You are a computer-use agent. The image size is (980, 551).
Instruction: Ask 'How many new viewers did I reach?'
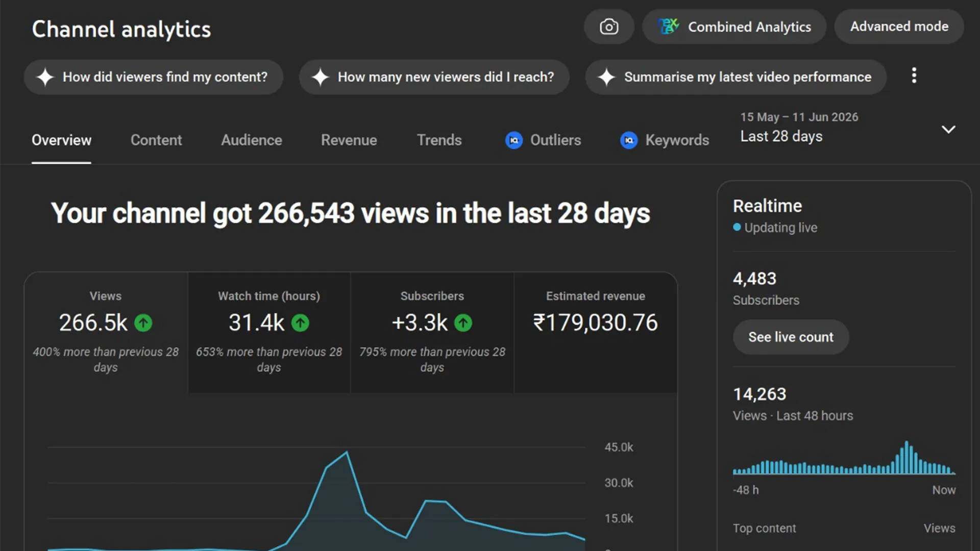click(x=434, y=77)
